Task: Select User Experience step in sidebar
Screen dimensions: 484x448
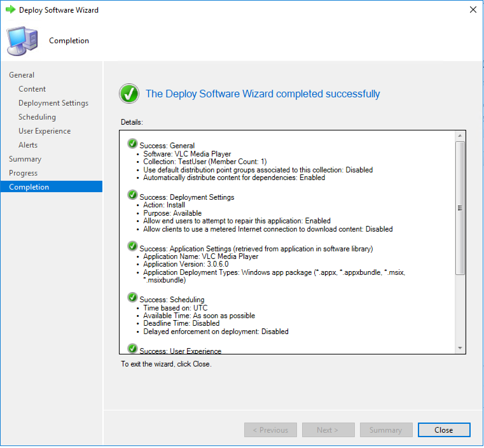Action: [45, 131]
